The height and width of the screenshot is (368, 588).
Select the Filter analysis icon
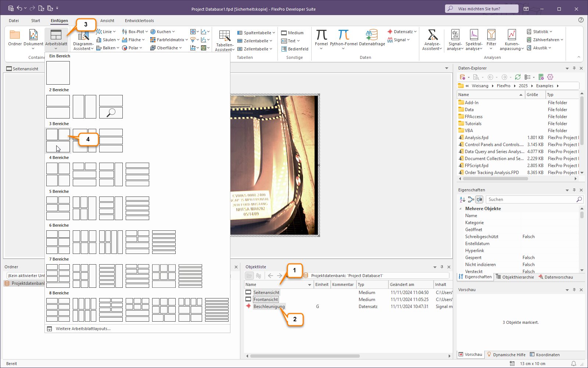click(491, 35)
